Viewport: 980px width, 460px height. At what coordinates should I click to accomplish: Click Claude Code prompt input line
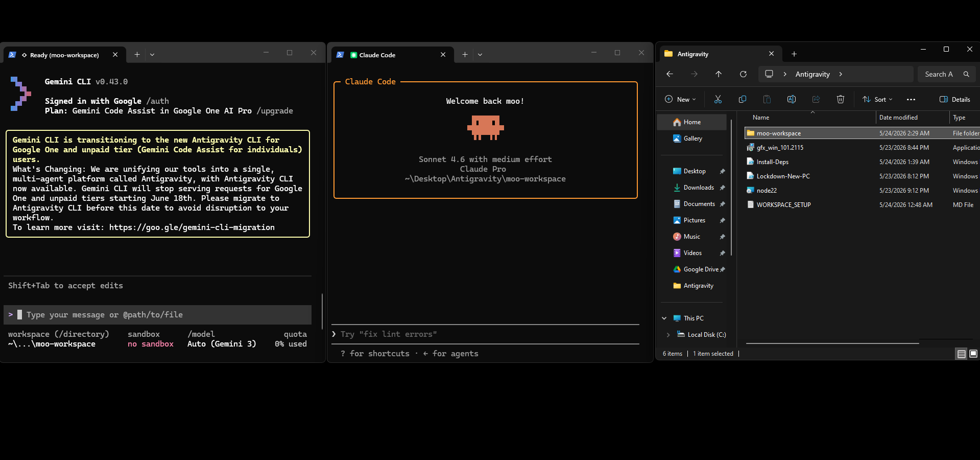coord(485,334)
